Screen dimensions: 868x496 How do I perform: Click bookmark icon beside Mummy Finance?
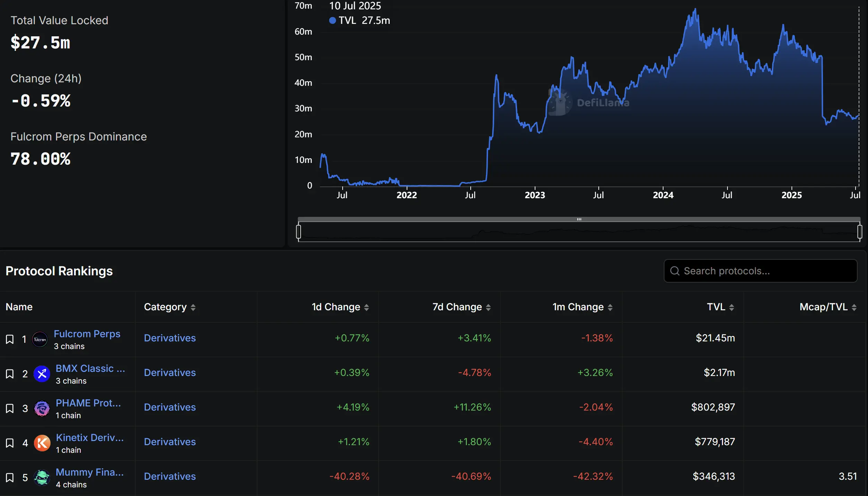pyautogui.click(x=10, y=477)
